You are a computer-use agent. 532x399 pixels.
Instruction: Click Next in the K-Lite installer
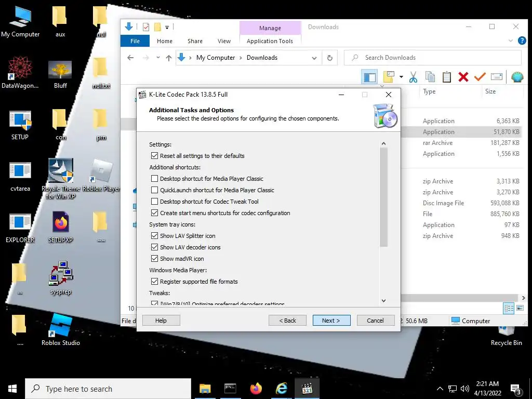click(331, 321)
